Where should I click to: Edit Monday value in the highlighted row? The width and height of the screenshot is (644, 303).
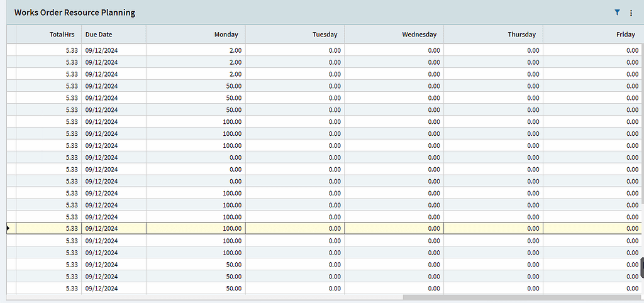[x=196, y=228]
